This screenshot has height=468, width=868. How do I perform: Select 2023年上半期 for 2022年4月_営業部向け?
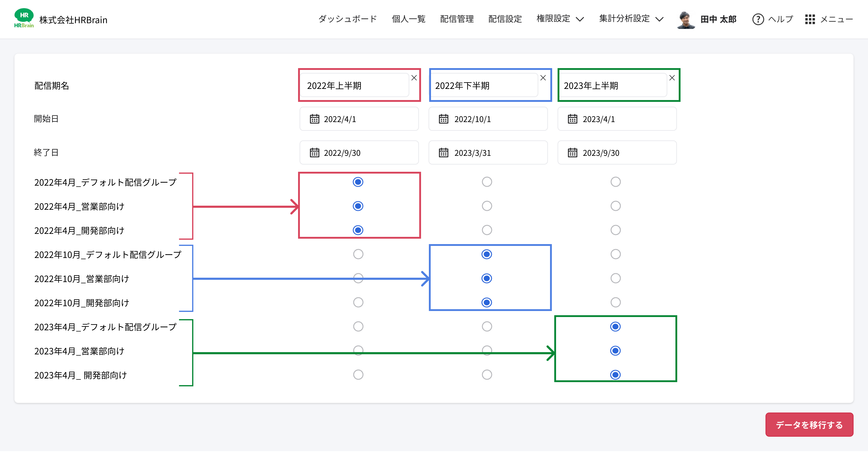pyautogui.click(x=615, y=206)
